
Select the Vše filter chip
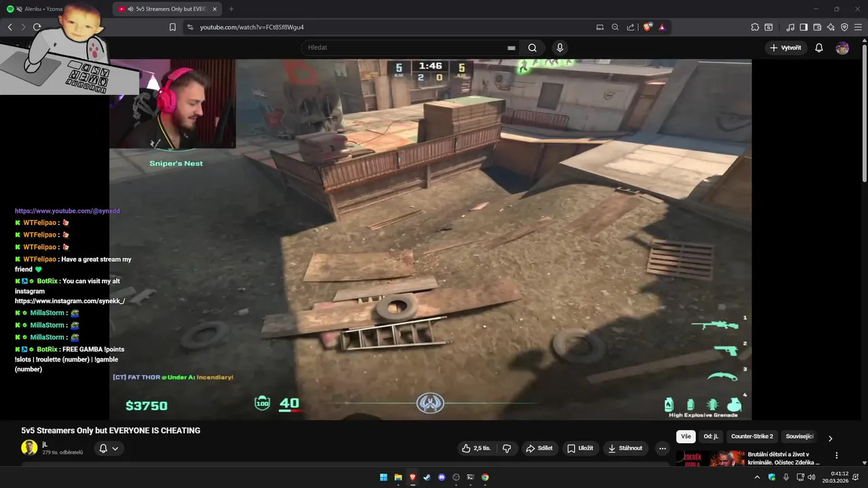[686, 437]
